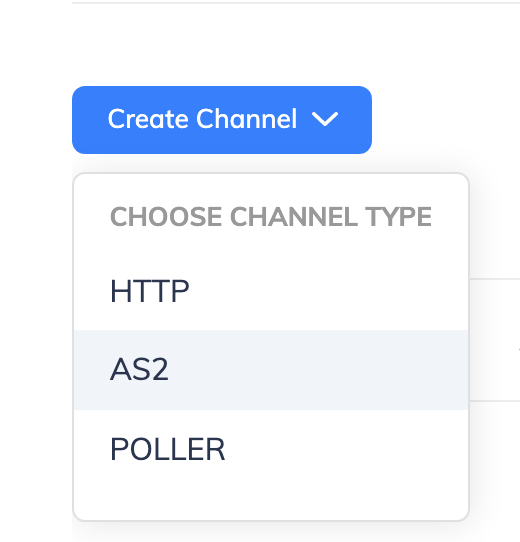Image resolution: width=520 pixels, height=542 pixels.
Task: Click the CHOOSE CHANNEL TYPE header
Action: 271,217
